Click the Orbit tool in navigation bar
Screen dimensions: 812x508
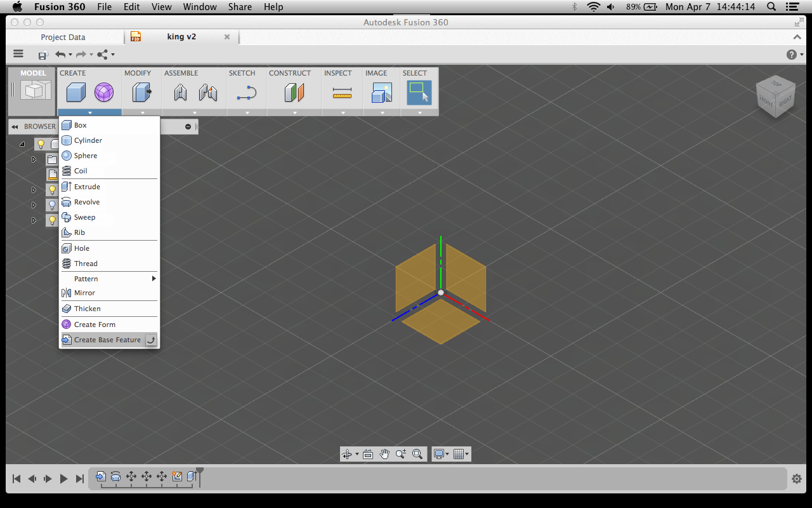(x=347, y=454)
